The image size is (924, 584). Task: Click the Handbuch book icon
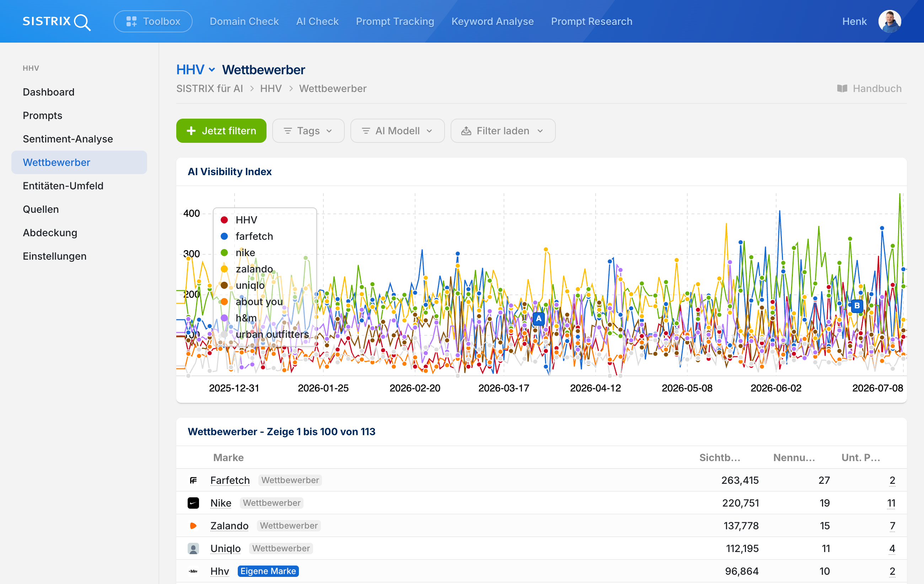tap(842, 88)
